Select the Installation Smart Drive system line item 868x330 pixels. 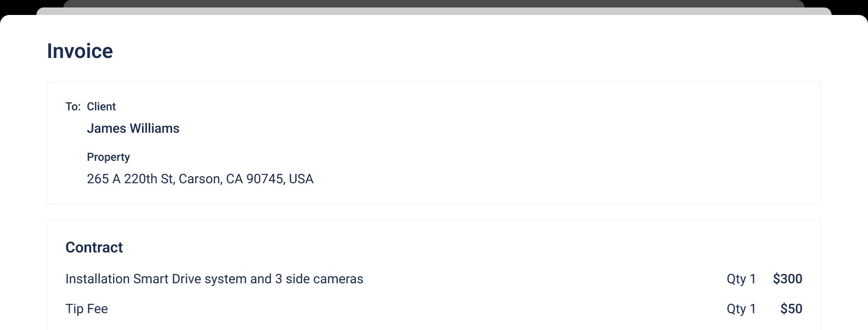pyautogui.click(x=214, y=279)
